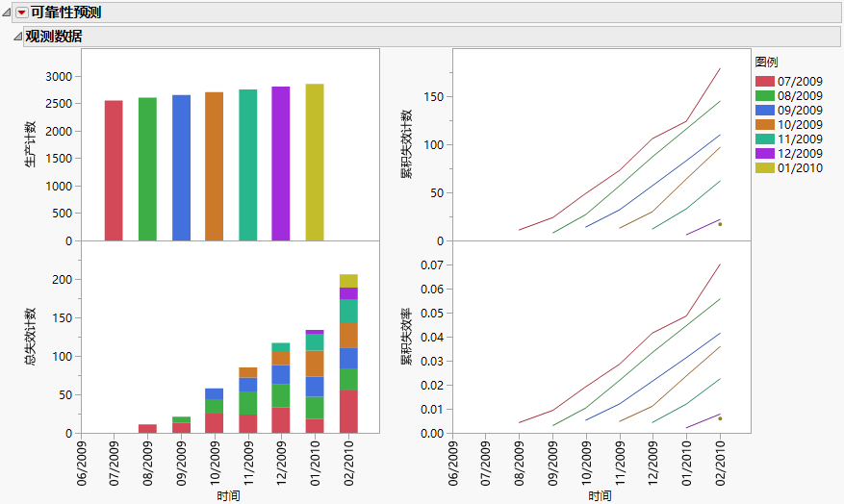Collapse the 观测数据 section disclosure triangle
Screen dimensions: 844x504
click(x=16, y=37)
